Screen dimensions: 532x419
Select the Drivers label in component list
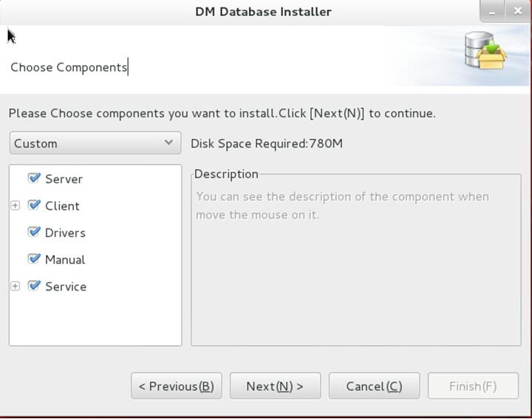[x=65, y=233]
